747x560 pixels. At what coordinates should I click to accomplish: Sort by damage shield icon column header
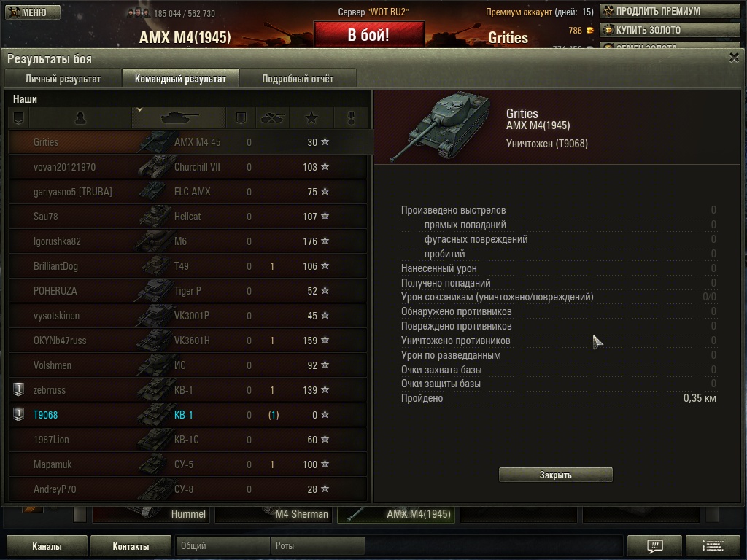[241, 118]
